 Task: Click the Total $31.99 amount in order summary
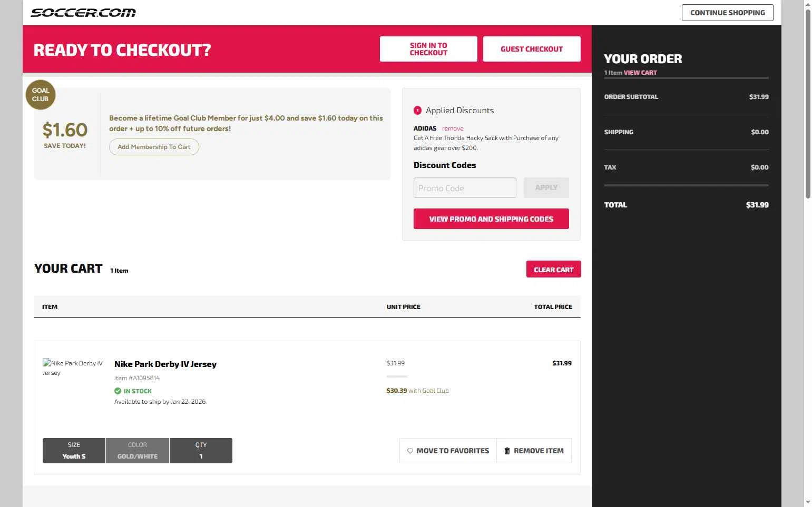(x=757, y=205)
